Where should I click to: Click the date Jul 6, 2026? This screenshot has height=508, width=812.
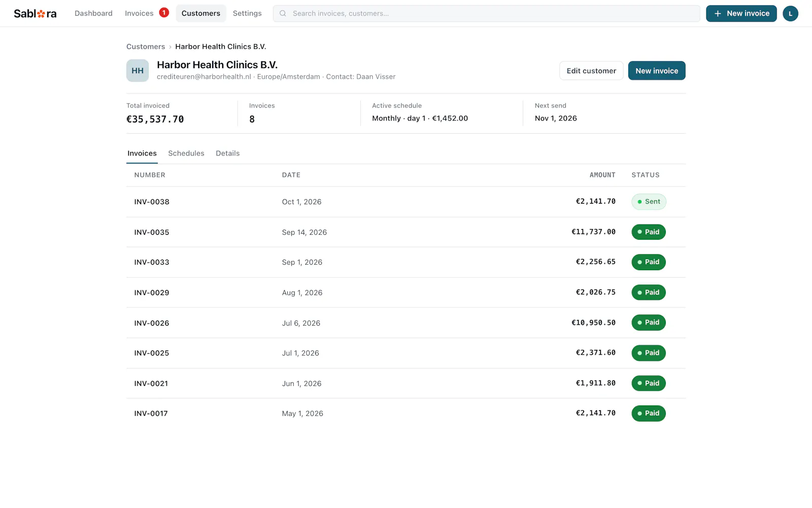pos(301,323)
